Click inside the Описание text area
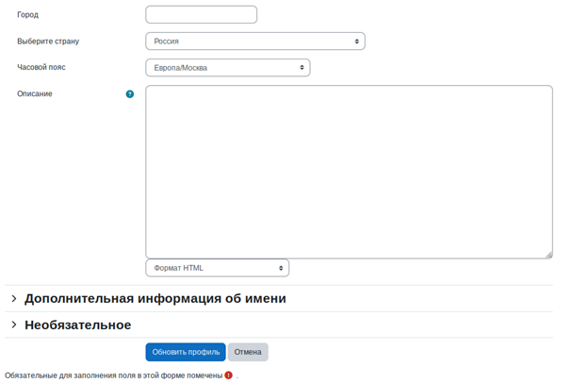 pyautogui.click(x=349, y=172)
